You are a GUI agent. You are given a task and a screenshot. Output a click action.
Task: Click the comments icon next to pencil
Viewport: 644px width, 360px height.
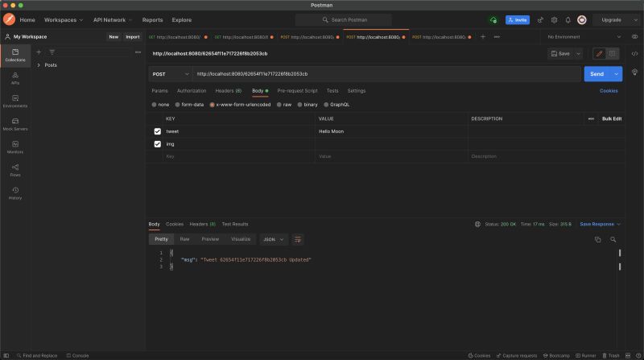(613, 53)
